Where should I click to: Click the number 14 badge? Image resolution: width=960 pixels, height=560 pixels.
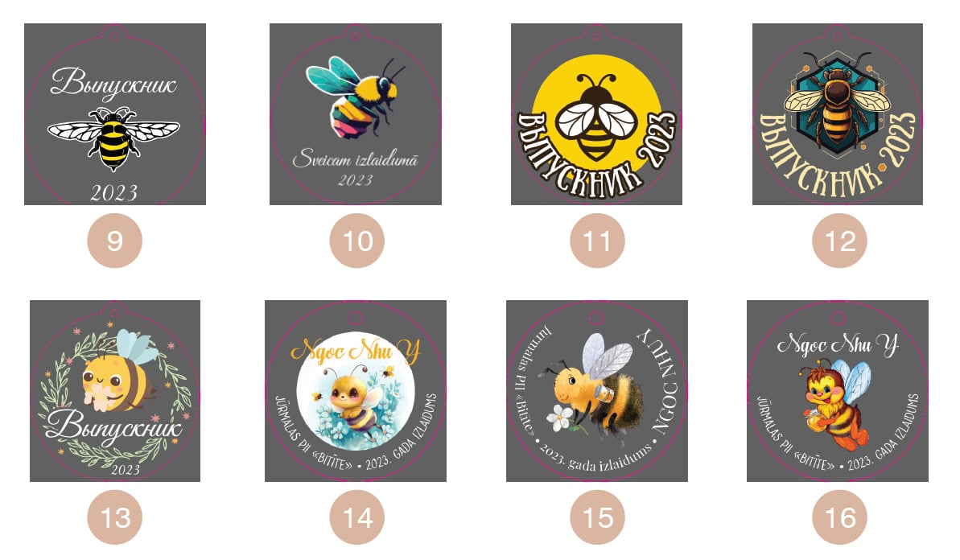(x=357, y=517)
